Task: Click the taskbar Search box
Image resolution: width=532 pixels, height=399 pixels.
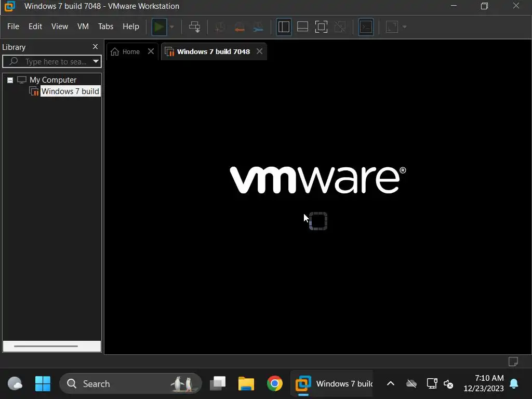Action: (x=130, y=384)
